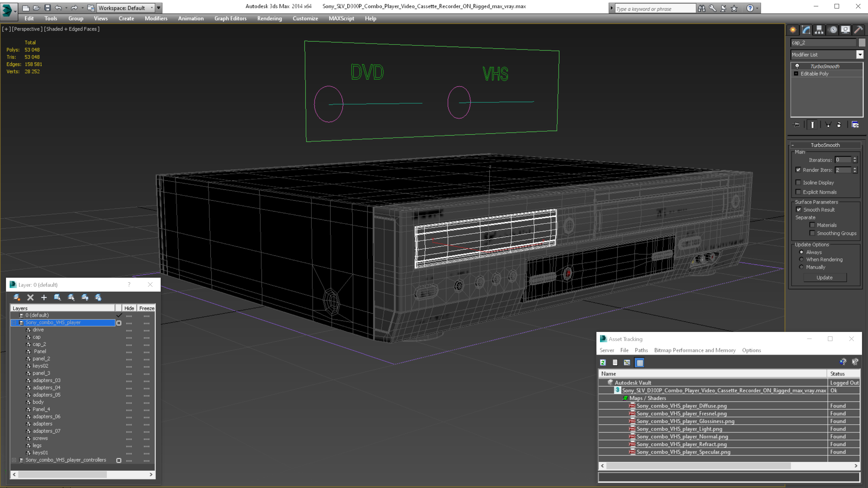Screen dimensions: 868x488
Task: Toggle Show End Result icon in modifier stack
Action: click(x=813, y=125)
